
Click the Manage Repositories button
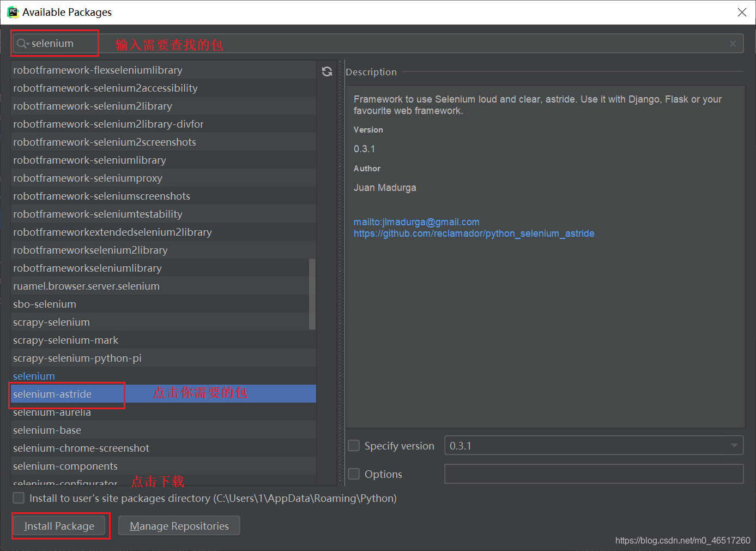pyautogui.click(x=179, y=526)
